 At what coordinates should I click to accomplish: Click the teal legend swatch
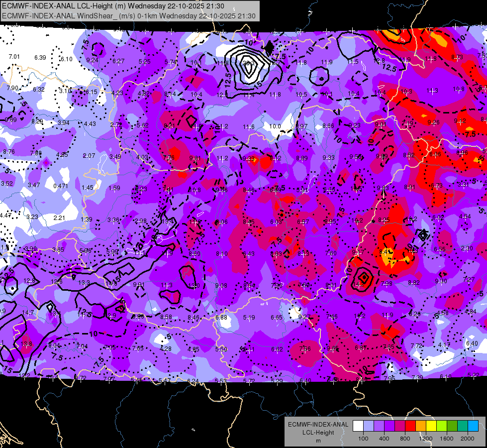click(x=463, y=426)
